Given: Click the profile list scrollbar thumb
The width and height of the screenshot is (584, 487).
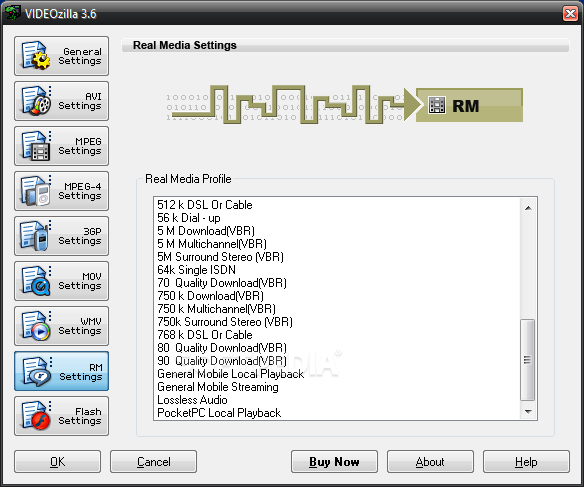Looking at the screenshot, I should click(x=527, y=360).
